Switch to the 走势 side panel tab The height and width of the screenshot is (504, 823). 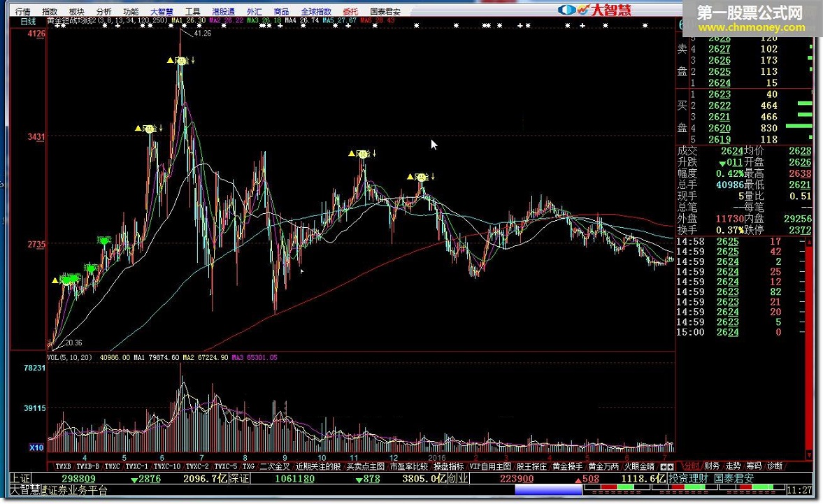[733, 466]
